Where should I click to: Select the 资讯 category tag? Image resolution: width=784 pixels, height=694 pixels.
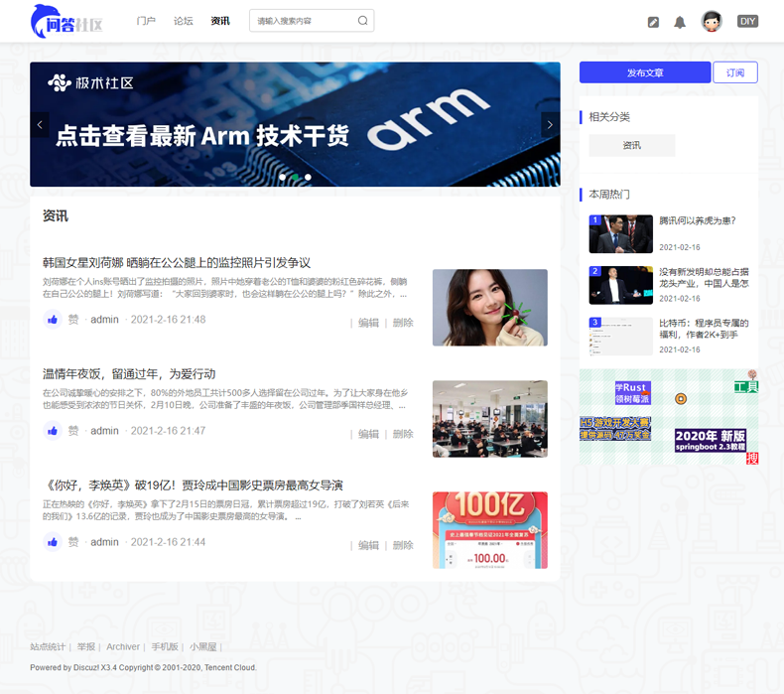click(x=632, y=145)
